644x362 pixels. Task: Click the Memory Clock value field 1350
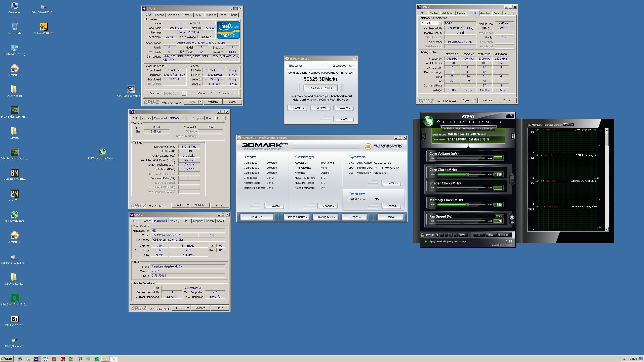tap(498, 205)
